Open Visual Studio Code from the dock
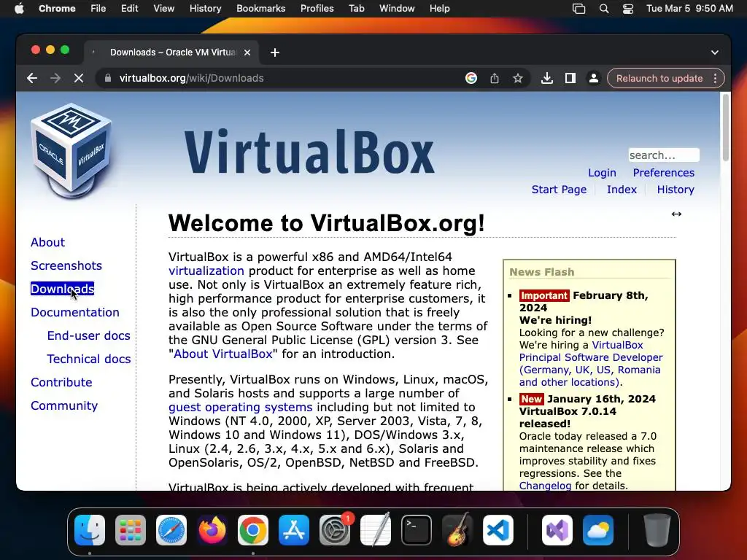747x560 pixels. (498, 529)
